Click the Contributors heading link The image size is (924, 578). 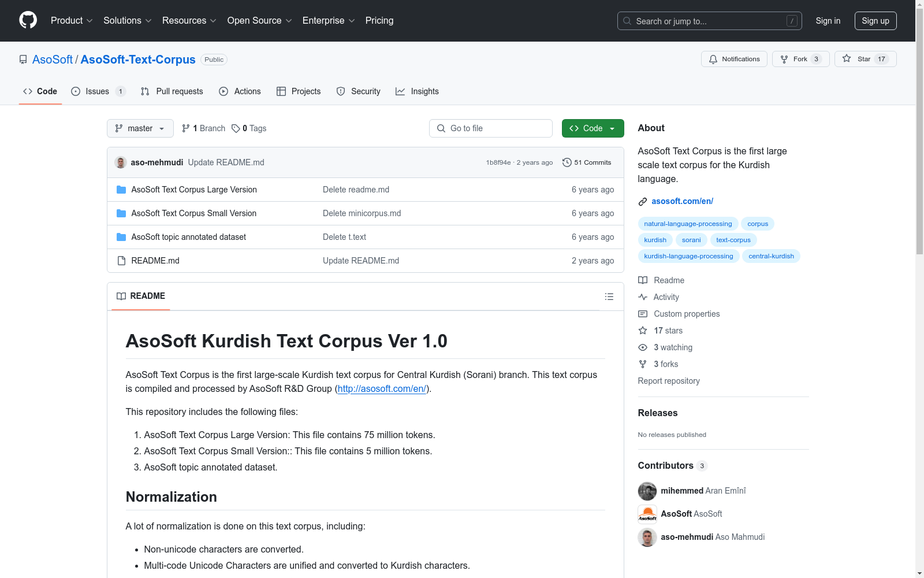tap(672, 466)
